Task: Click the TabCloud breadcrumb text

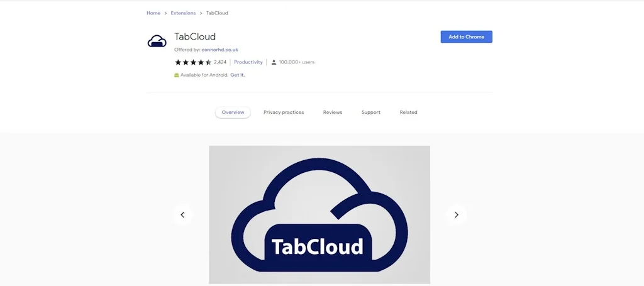Action: click(217, 13)
